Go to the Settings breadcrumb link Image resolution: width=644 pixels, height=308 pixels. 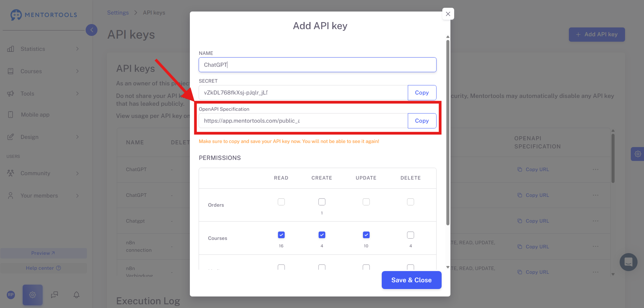point(118,13)
